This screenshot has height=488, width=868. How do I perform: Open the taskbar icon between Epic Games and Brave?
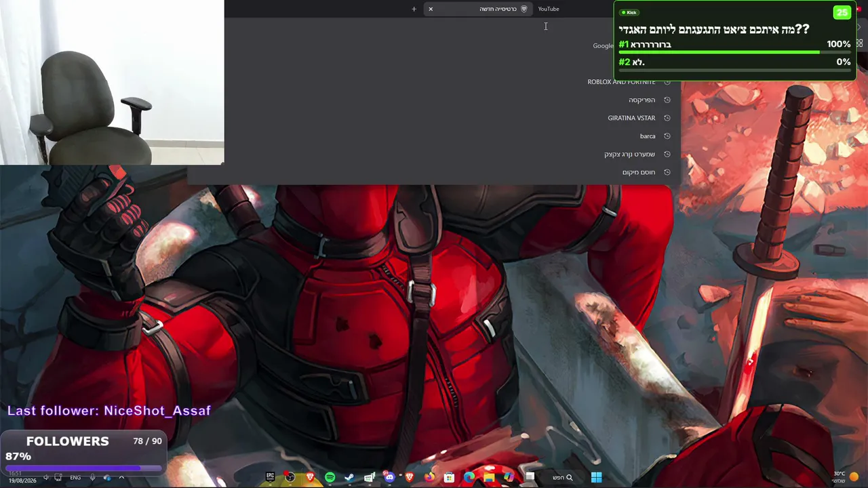point(290,477)
